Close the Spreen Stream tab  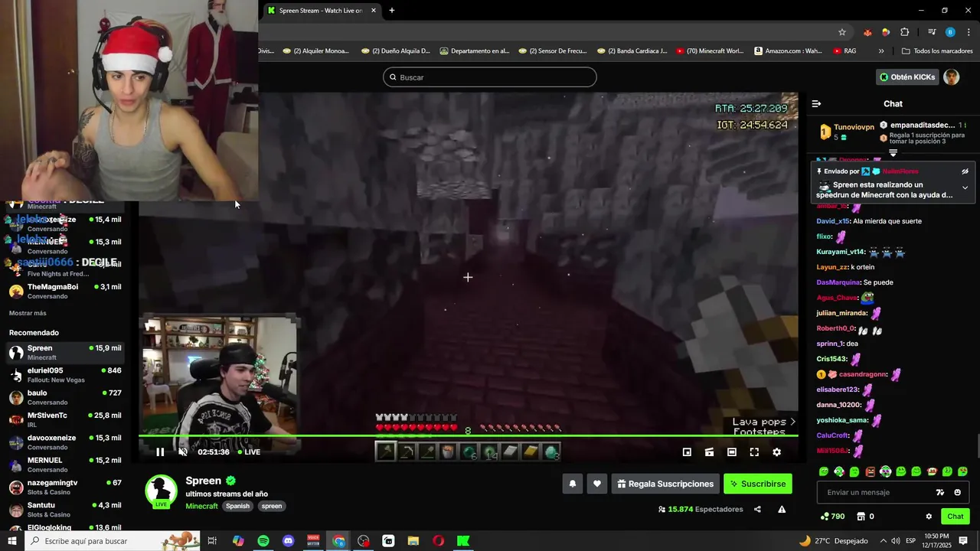pyautogui.click(x=374, y=11)
